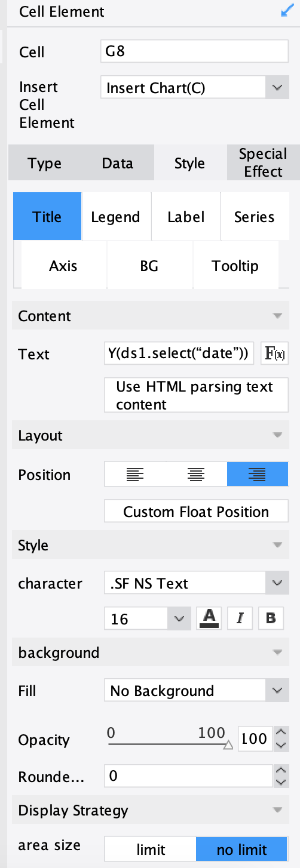Set title position to center align
This screenshot has width=300, height=868.
pos(196,475)
